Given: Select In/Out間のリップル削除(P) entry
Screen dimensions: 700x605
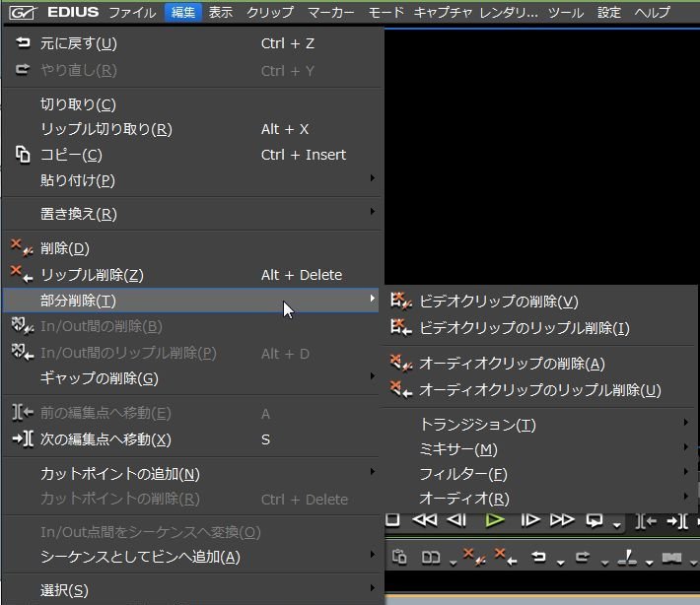Looking at the screenshot, I should tap(192, 353).
